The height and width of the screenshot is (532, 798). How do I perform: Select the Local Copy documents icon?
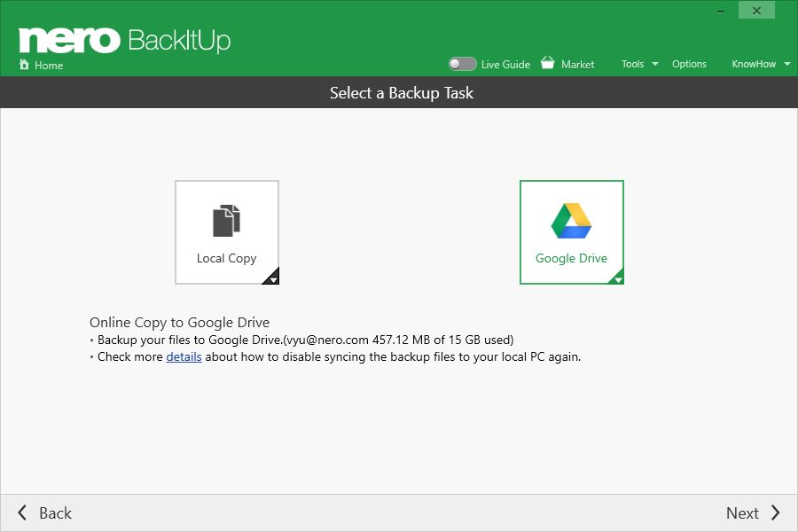226,221
